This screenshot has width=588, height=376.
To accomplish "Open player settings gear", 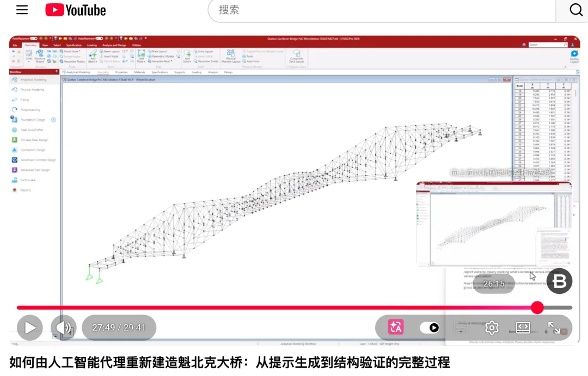I will (x=492, y=328).
